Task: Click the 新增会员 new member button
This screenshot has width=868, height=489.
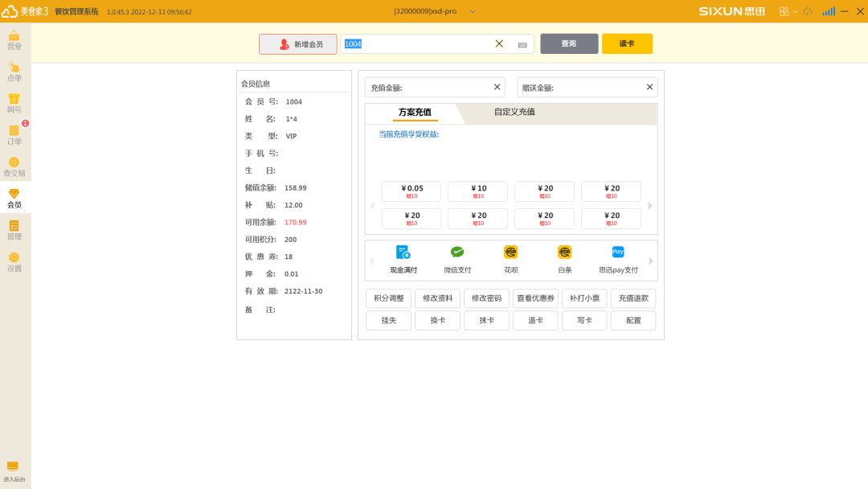Action: 297,44
